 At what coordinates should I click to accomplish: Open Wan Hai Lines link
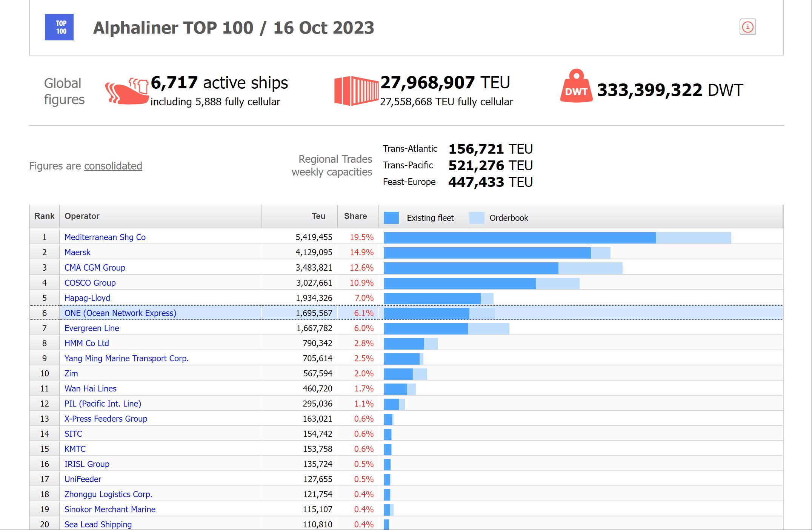[91, 388]
